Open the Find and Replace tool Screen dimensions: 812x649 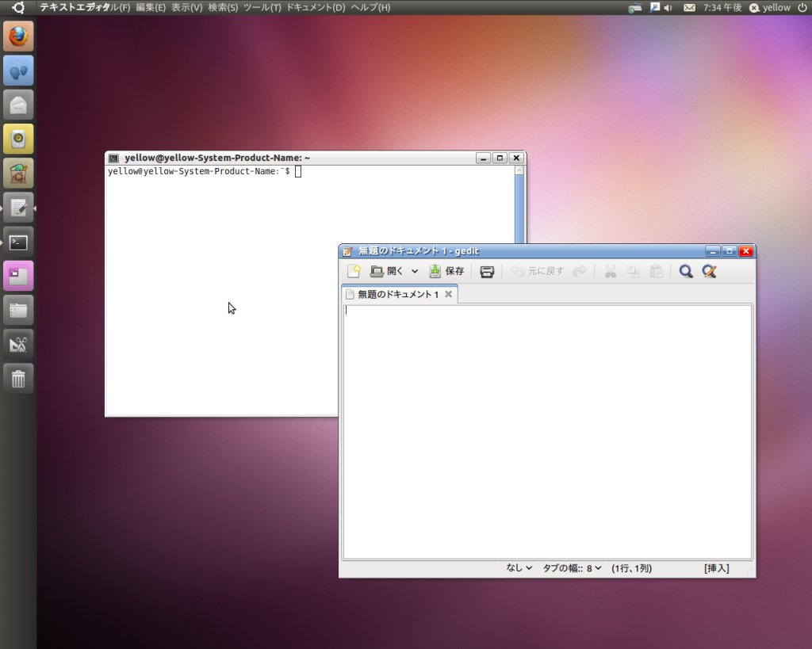[x=709, y=271]
